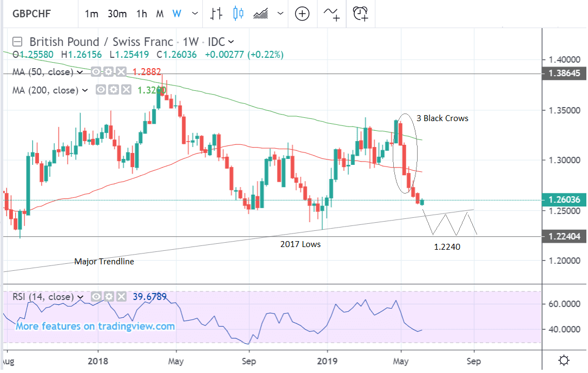The height and width of the screenshot is (373, 588).
Task: Open settings gear for MA 50 indicator
Action: click(108, 72)
